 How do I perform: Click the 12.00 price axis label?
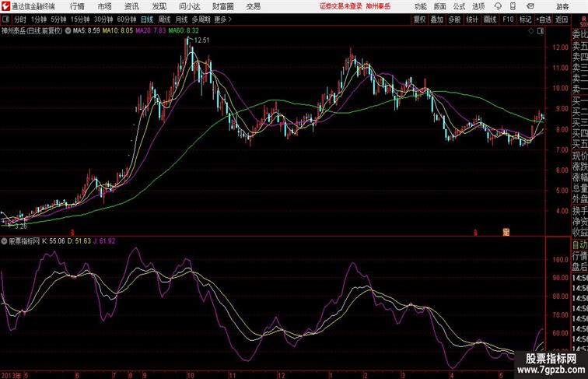560,47
